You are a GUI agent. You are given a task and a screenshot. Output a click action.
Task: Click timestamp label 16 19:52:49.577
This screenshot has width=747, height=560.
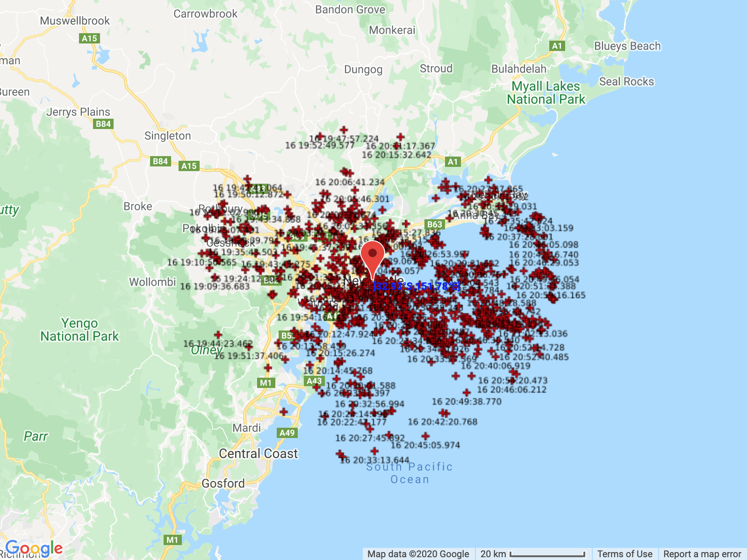click(x=320, y=145)
